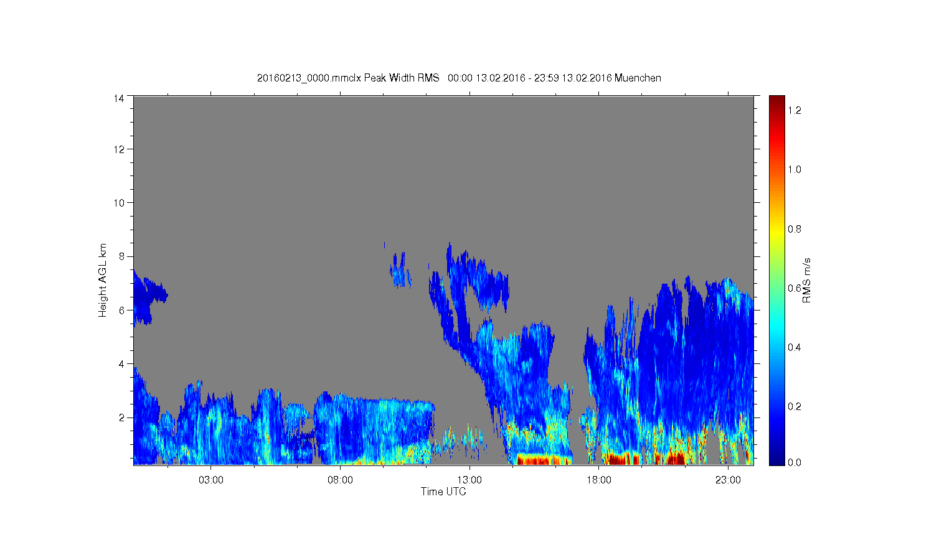Click the 'Time UTC' axis label
Screen dimensions: 934x560
click(443, 492)
